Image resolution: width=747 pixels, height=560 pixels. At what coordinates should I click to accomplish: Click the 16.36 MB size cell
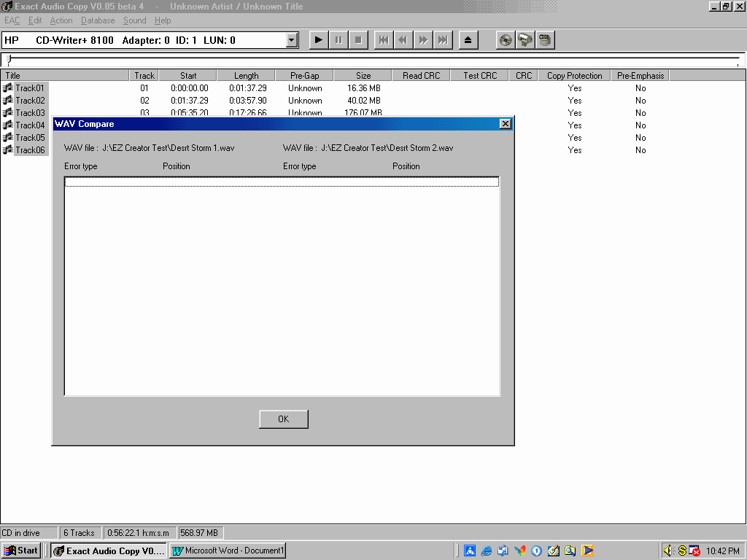pos(363,88)
